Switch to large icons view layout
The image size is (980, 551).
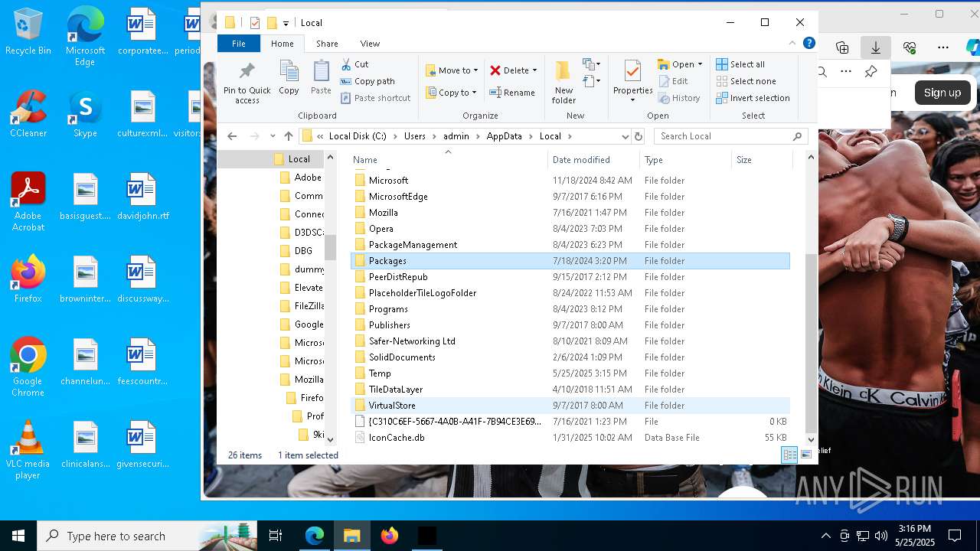pyautogui.click(x=805, y=455)
